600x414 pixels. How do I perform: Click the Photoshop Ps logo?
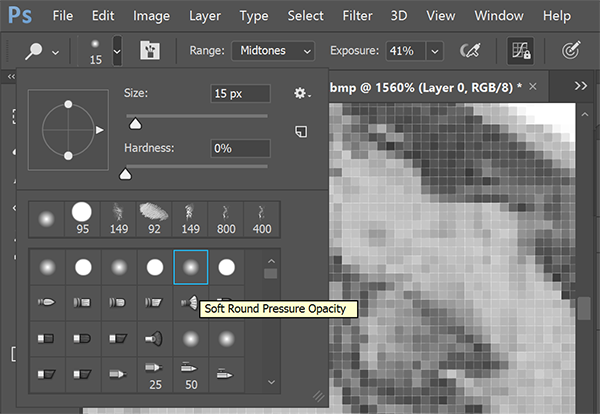pos(20,15)
